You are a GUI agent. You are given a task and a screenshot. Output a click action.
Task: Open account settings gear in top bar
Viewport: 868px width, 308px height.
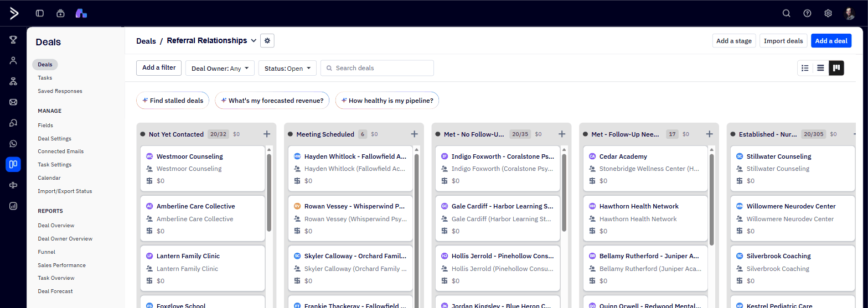(x=828, y=13)
